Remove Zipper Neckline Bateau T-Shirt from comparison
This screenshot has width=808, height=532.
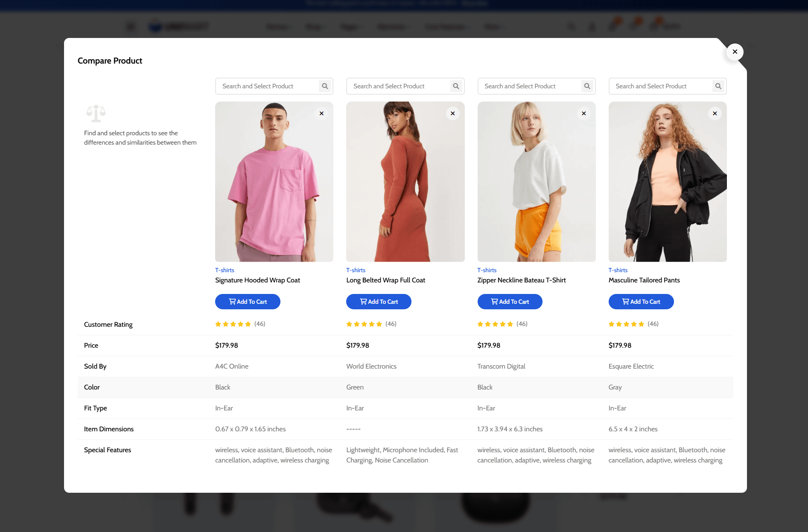pos(583,113)
